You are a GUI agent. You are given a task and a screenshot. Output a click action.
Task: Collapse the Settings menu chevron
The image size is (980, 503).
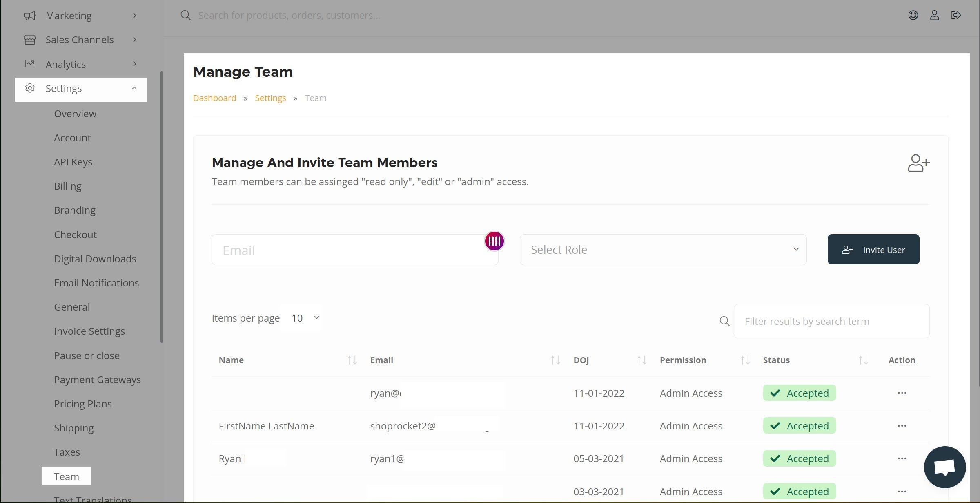point(134,88)
